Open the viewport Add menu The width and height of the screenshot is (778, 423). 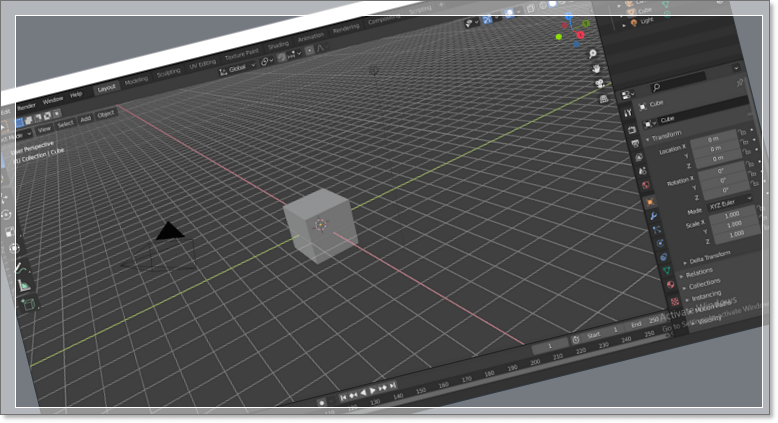click(85, 119)
